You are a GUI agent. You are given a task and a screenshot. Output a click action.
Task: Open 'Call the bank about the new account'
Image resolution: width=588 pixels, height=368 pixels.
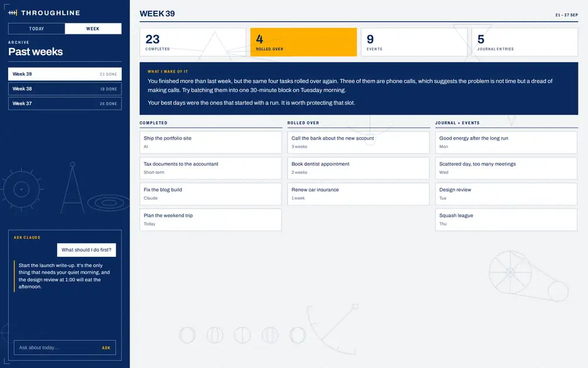358,142
